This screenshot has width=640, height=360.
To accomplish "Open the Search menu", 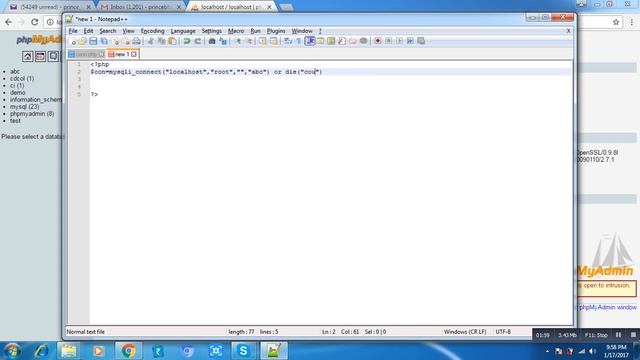I will (108, 31).
